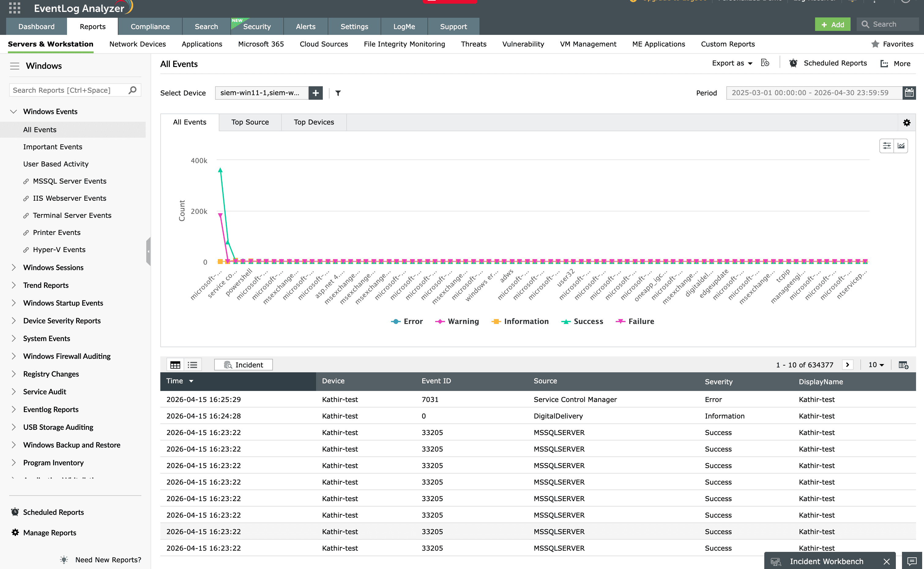Close the Incident Workbench bar

point(886,561)
